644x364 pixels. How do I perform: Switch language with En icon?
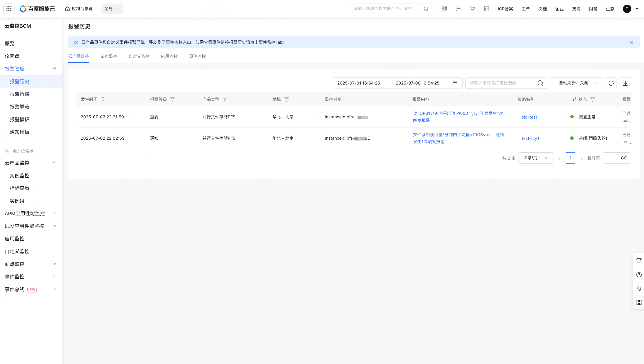[486, 9]
